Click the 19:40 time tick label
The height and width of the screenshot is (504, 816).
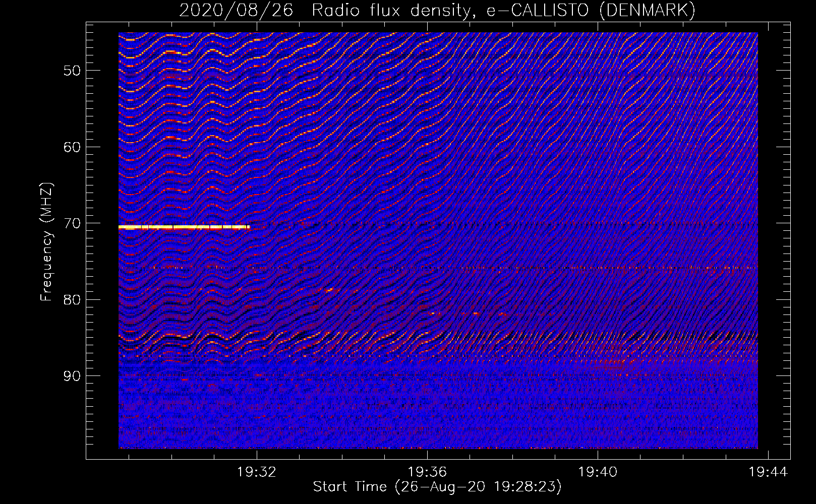598,472
